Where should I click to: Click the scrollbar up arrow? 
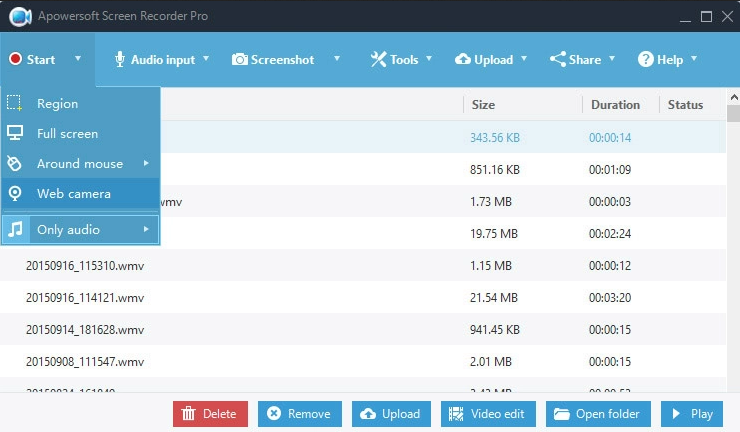[x=734, y=97]
